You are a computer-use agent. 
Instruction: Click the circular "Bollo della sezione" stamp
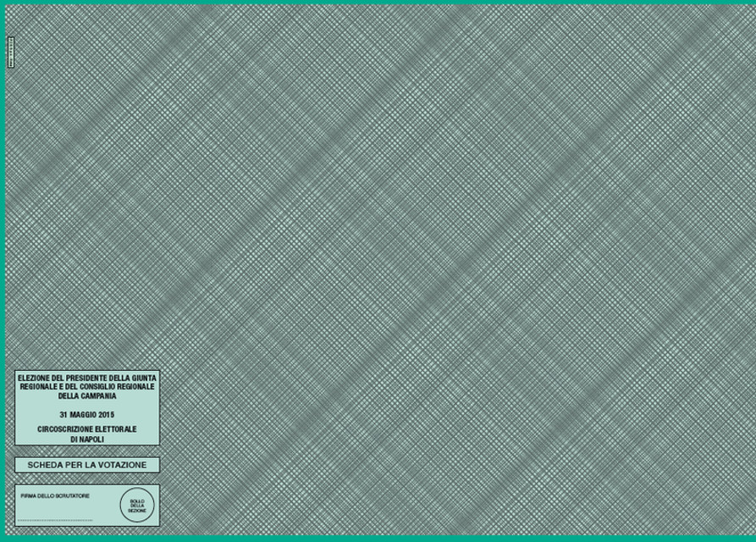tap(137, 506)
